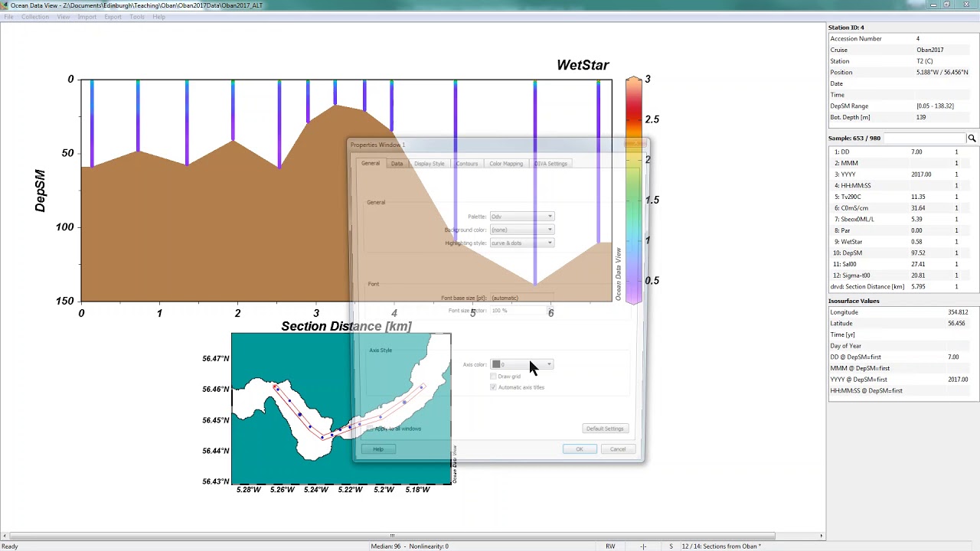
Task: Click the 'WetStar' plot title
Action: 583,65
